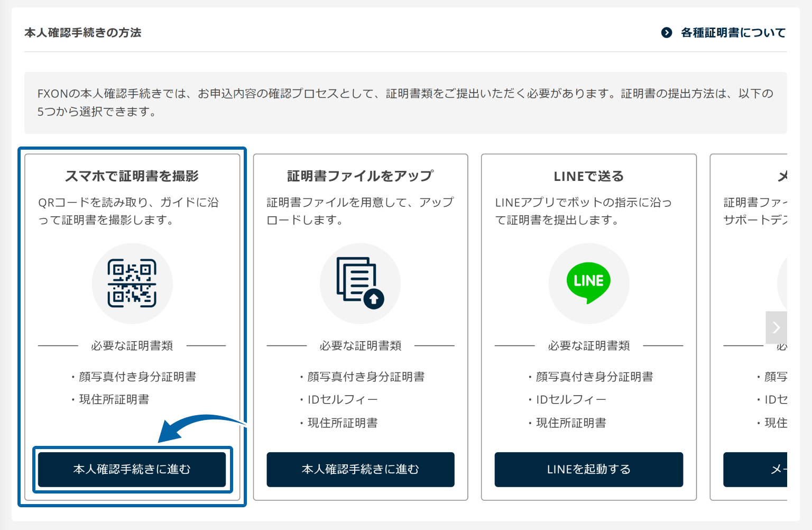This screenshot has height=530, width=812.
Task: Click the 本人確認手続きの方法 heading
Action: (x=83, y=33)
